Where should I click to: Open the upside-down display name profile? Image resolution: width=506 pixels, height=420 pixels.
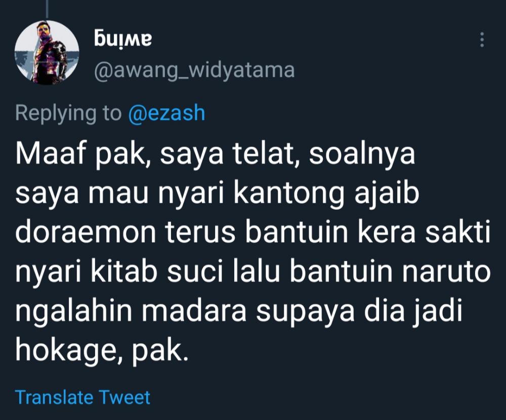coord(123,38)
